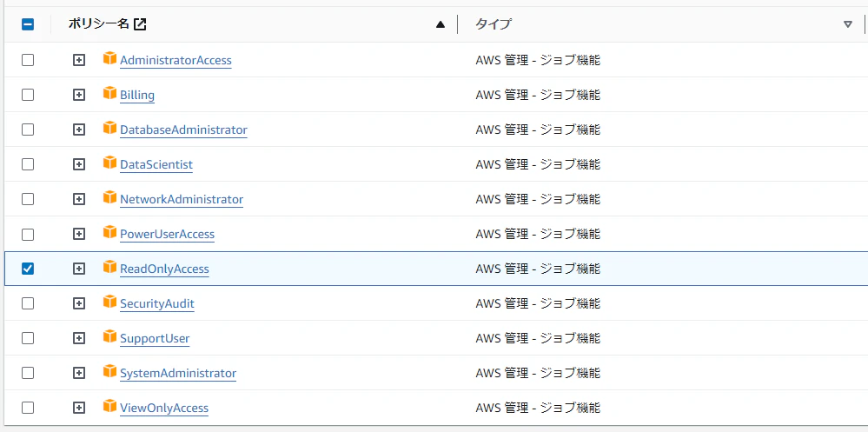Check the AdministratorAccess policy checkbox
Screen dimensions: 868x432
(x=28, y=60)
